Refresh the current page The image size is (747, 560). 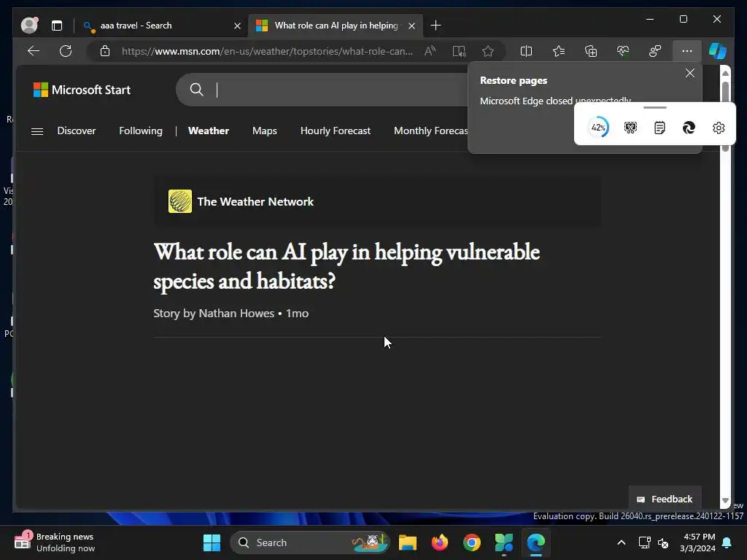tap(66, 51)
